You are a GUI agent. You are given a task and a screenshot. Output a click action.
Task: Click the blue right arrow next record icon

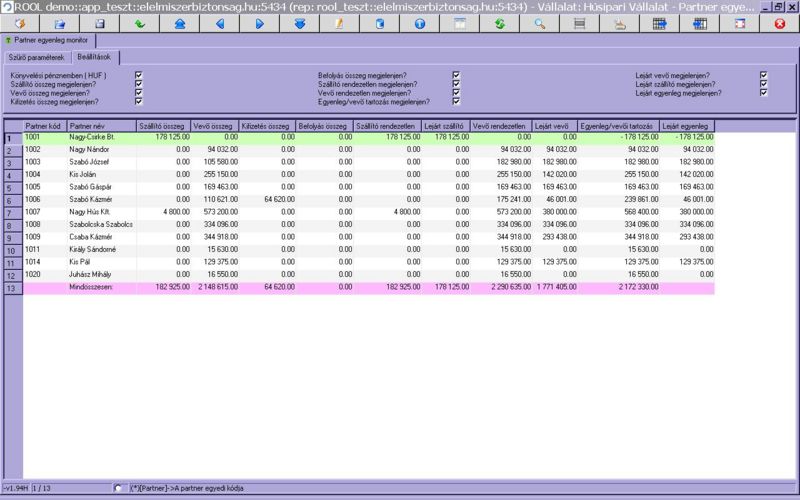(x=259, y=23)
